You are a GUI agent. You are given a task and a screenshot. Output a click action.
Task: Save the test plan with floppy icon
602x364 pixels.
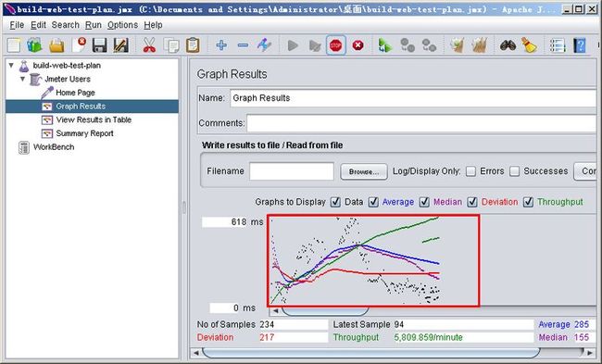99,45
